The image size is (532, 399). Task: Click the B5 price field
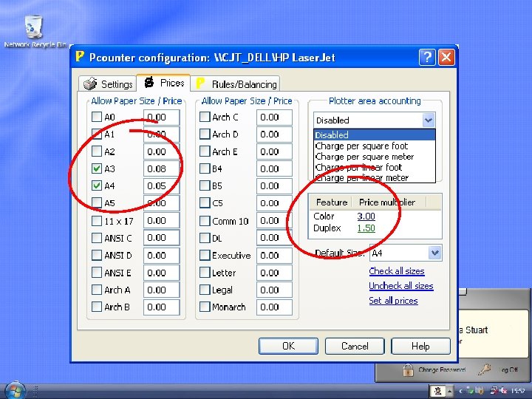(274, 186)
